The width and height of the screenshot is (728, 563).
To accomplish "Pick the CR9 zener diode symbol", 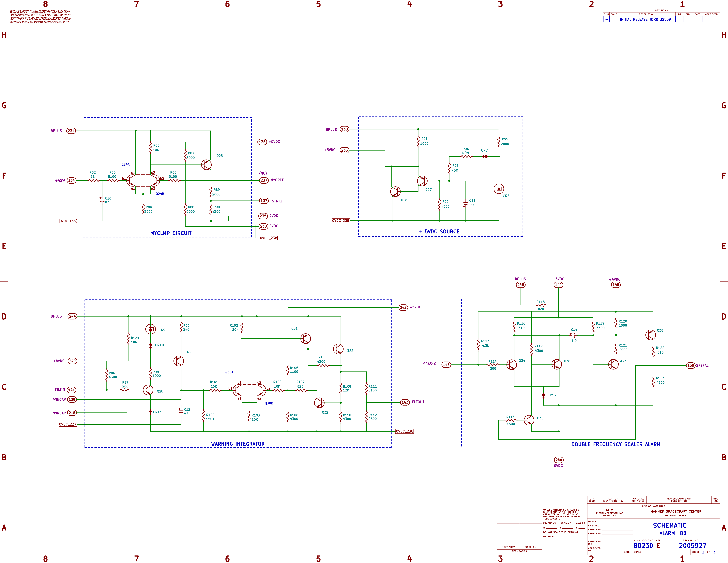I will 151,329.
